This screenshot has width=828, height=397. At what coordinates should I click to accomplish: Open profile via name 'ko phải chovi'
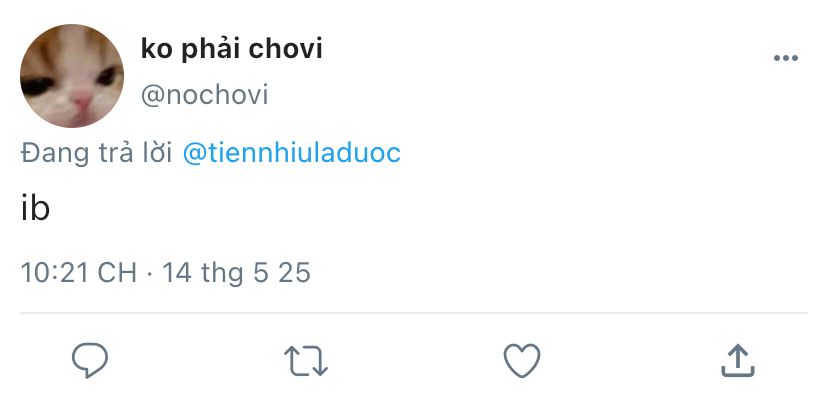[231, 50]
